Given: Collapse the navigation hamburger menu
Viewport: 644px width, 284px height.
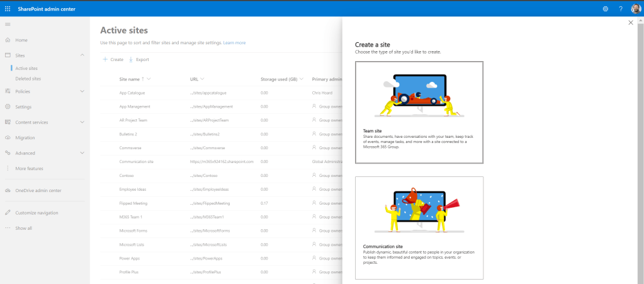Looking at the screenshot, I should 8,24.
